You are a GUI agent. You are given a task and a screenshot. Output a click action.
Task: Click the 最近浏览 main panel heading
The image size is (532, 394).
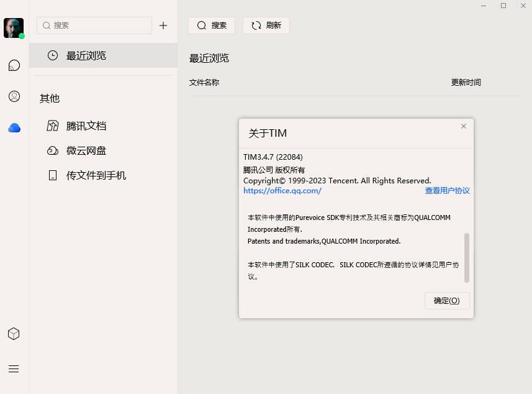(209, 58)
